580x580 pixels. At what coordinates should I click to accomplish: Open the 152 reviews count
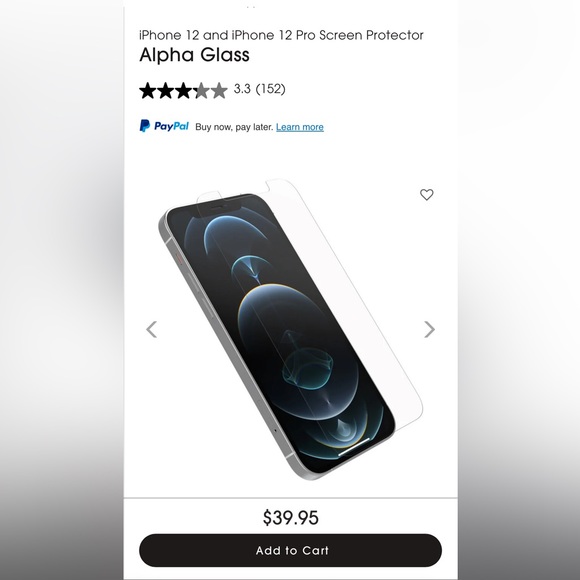tap(271, 89)
